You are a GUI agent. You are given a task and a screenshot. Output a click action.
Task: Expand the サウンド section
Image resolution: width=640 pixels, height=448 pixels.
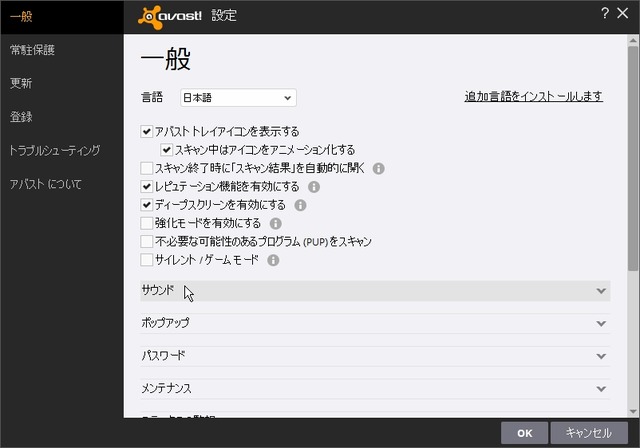[375, 291]
